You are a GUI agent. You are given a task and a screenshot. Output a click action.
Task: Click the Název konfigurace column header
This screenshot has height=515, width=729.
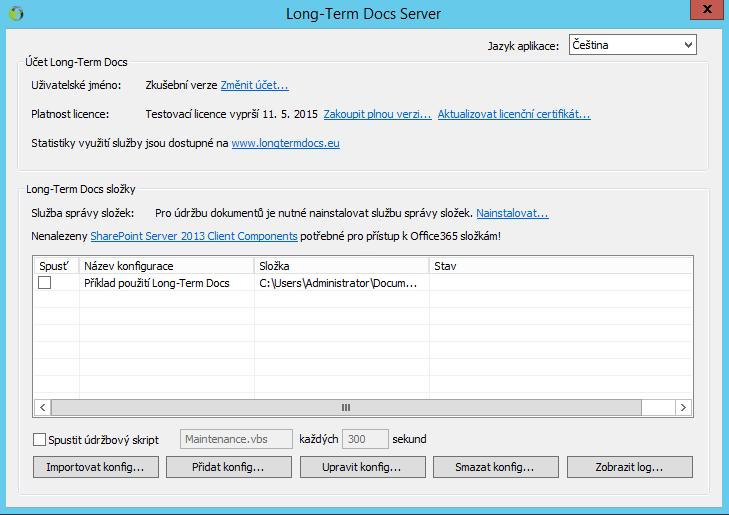pyautogui.click(x=166, y=266)
